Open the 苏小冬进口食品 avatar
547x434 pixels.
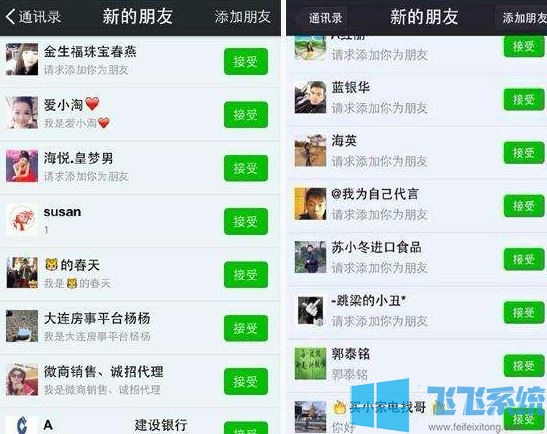(310, 257)
